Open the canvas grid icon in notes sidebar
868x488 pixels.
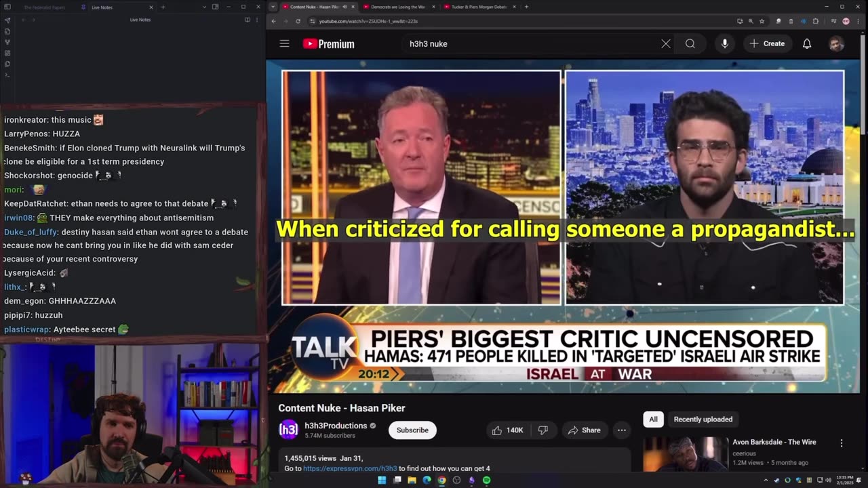pos(7,53)
